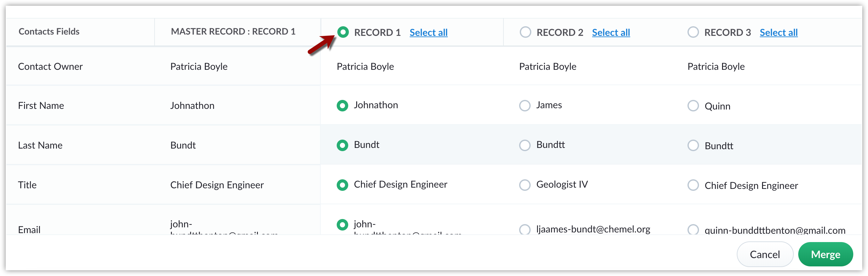This screenshot has width=868, height=276.
Task: Choose Record 1 email radio button
Action: point(342,224)
